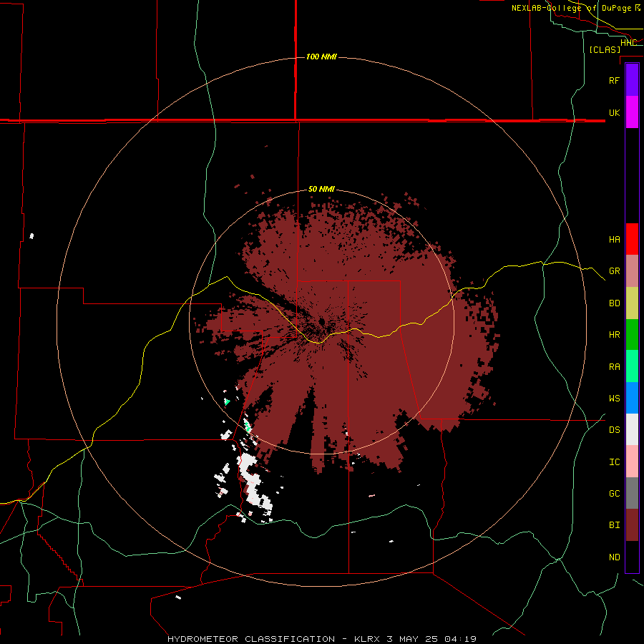Click the purple RF color swatch
The height and width of the screenshot is (644, 644).
point(632,80)
